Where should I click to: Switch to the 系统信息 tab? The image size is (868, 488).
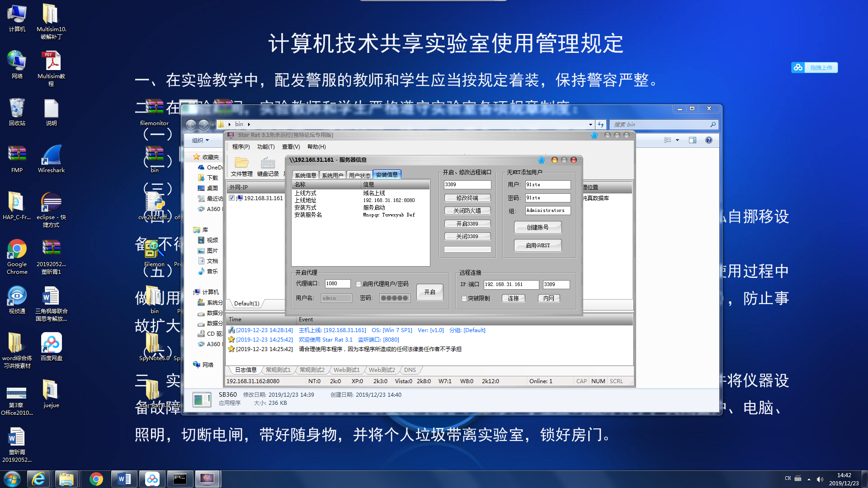point(305,175)
